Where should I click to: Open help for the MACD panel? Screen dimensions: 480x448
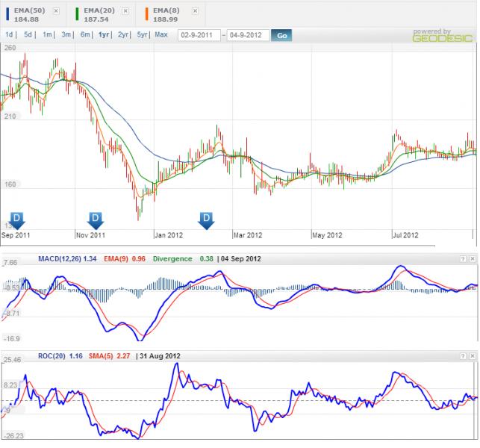coord(463,259)
